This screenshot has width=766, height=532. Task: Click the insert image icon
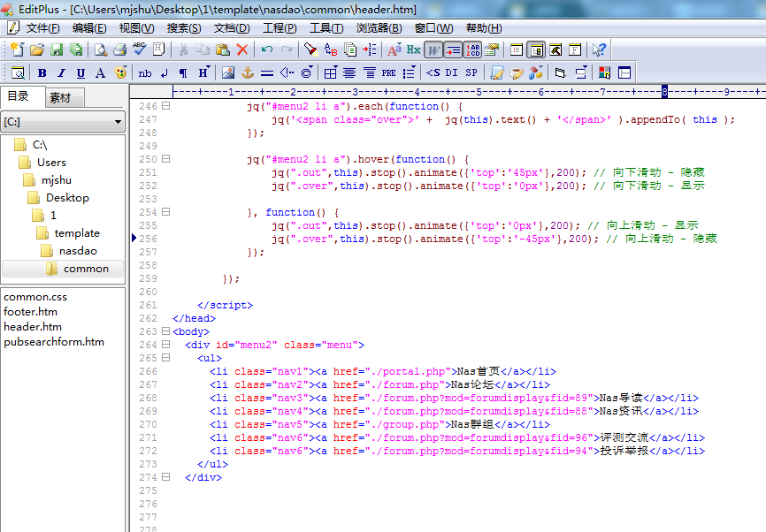(x=228, y=73)
